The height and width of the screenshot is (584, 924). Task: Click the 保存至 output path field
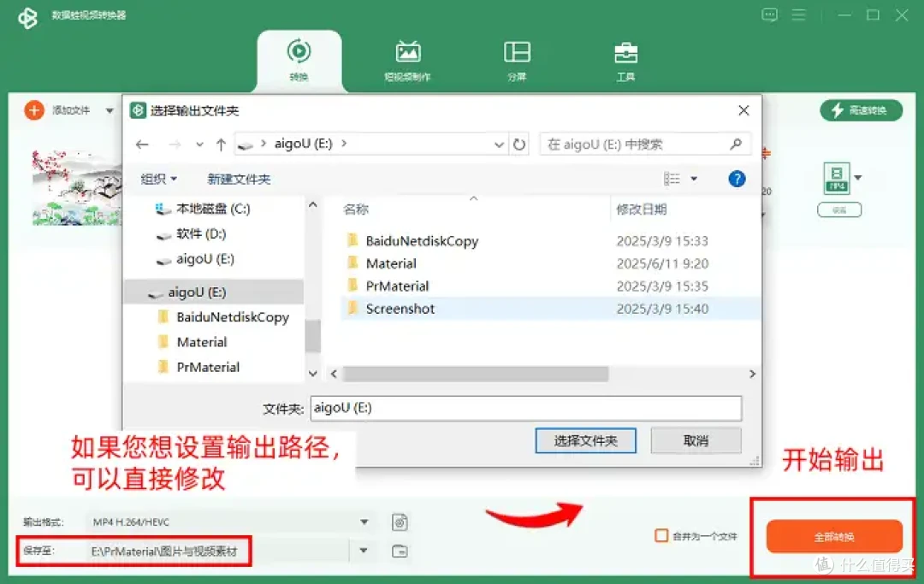[x=217, y=551]
